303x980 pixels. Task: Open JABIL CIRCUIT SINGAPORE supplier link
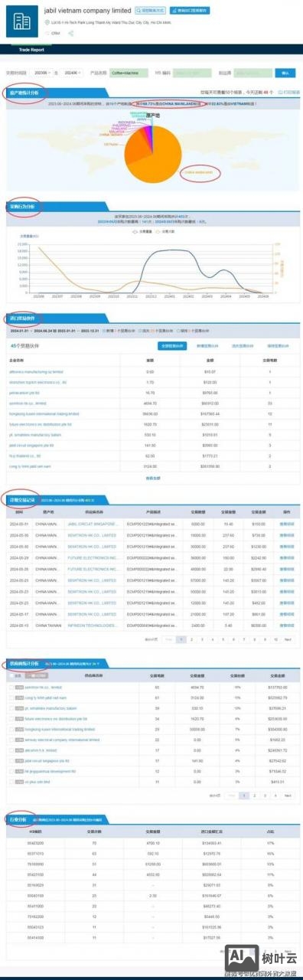tap(92, 524)
